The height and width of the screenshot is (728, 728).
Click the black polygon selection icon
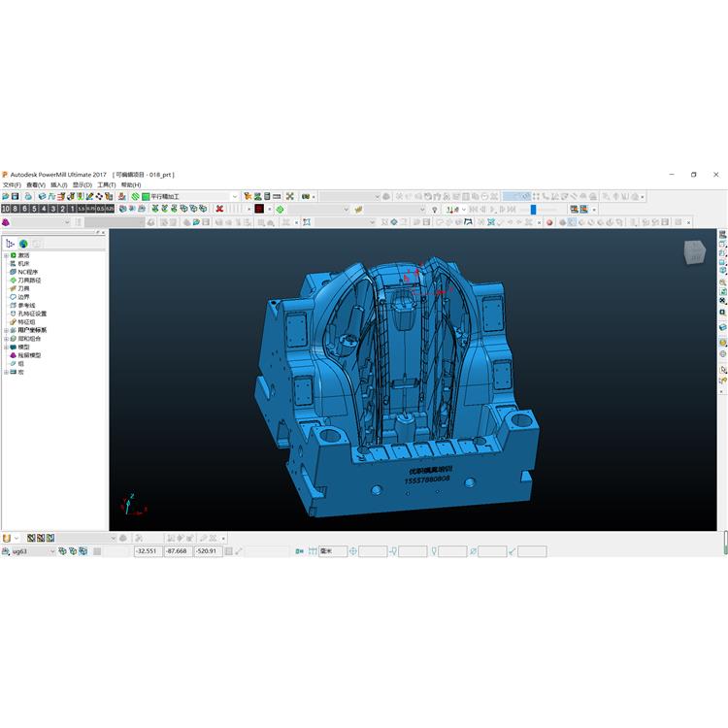(469, 222)
